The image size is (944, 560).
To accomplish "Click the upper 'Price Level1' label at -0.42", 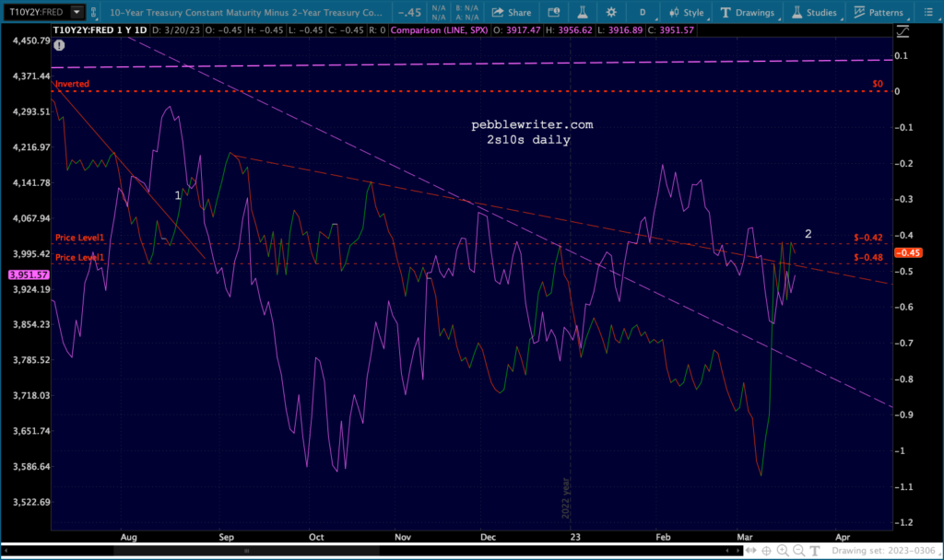I will [79, 238].
